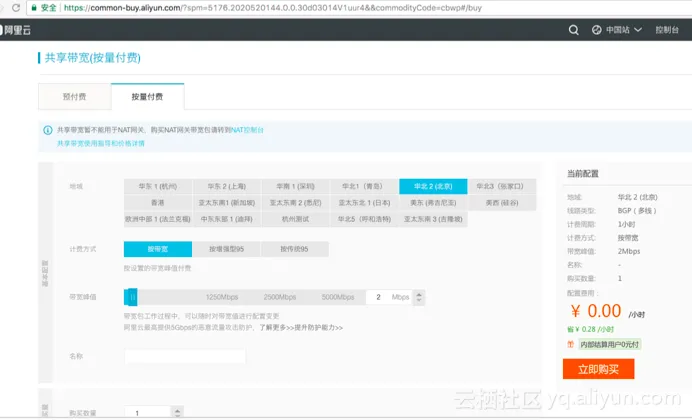Click the globe icon beside 中国站
The width and height of the screenshot is (692, 420).
point(596,30)
